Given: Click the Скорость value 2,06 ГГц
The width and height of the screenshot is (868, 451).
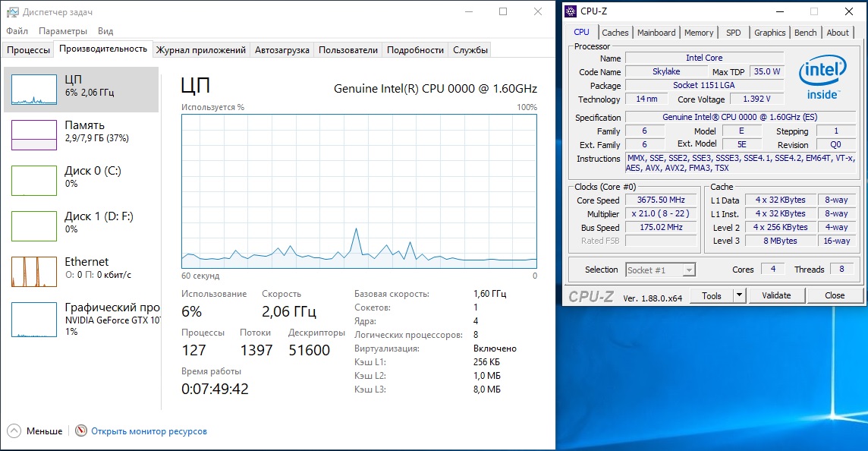Looking at the screenshot, I should pyautogui.click(x=289, y=311).
